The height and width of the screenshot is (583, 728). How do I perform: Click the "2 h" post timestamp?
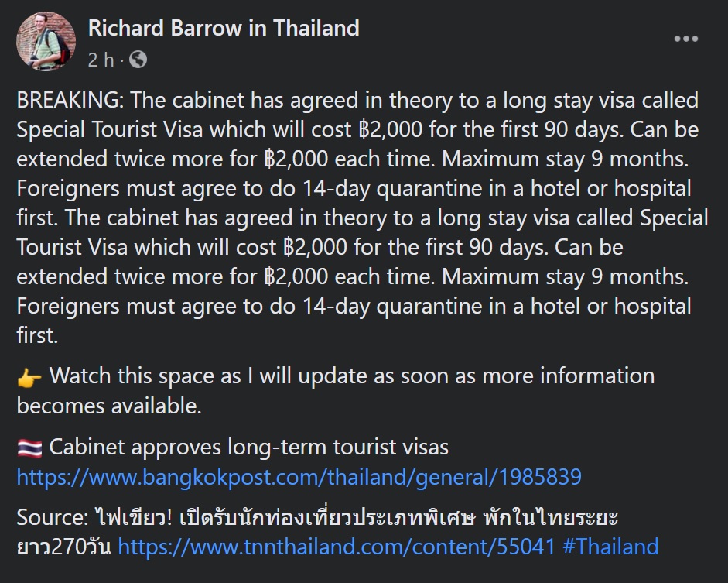(x=101, y=60)
